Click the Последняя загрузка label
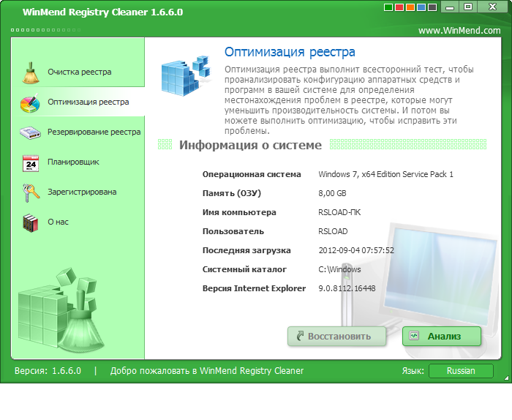This screenshot has width=512, height=420. tap(246, 250)
